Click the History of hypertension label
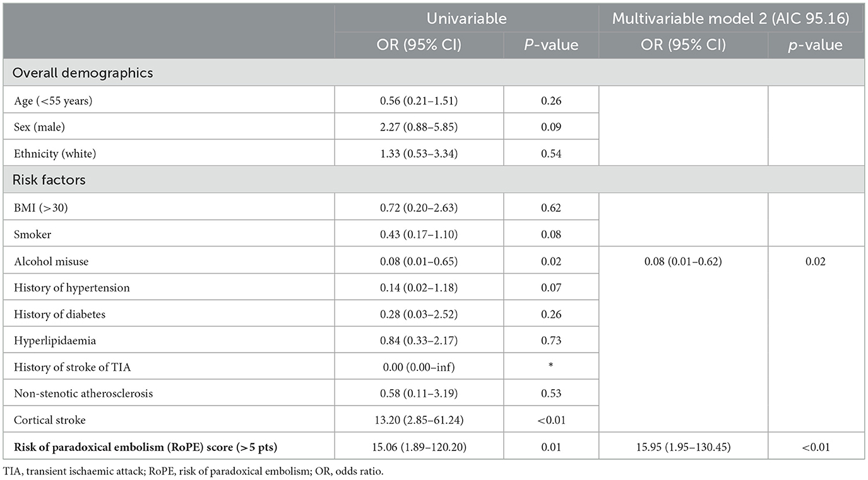 pos(71,287)
